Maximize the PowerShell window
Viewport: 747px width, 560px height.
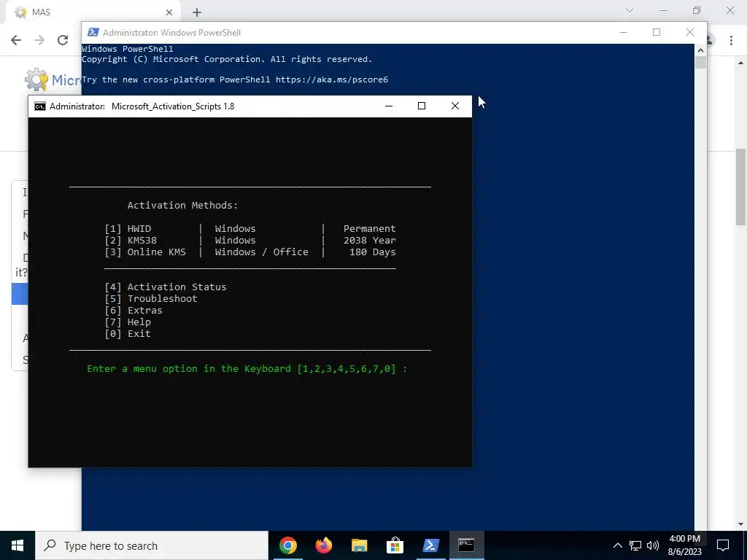pos(657,32)
